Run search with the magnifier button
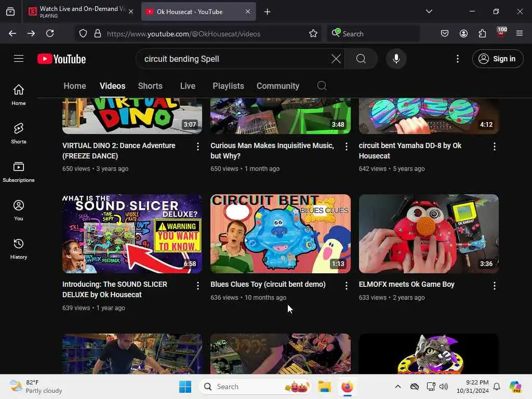This screenshot has height=399, width=532. point(361,59)
